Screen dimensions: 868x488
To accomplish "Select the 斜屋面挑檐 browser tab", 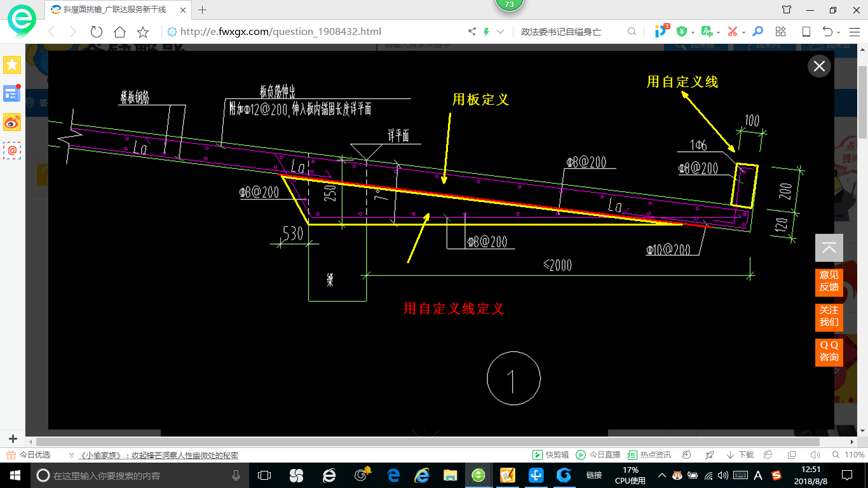I will 118,10.
